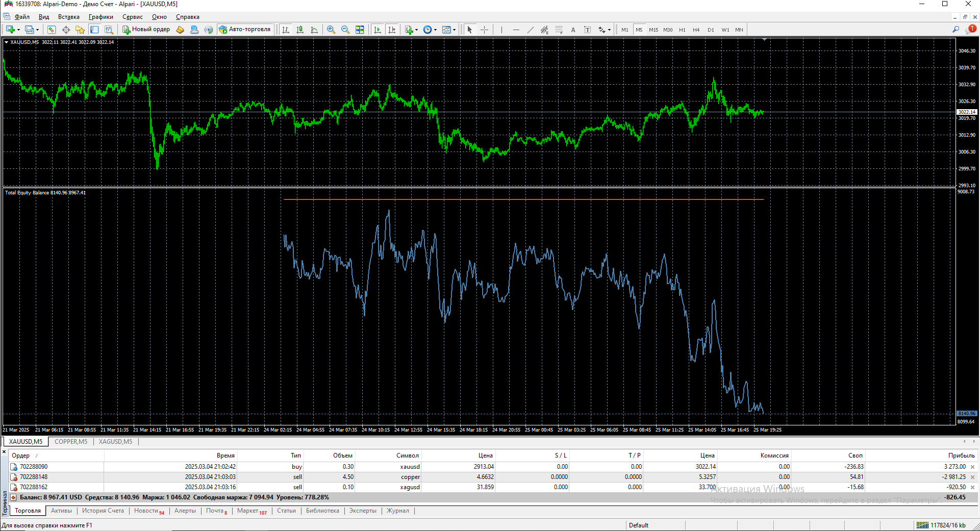Open the search magnifier in the toolbar

956,30
